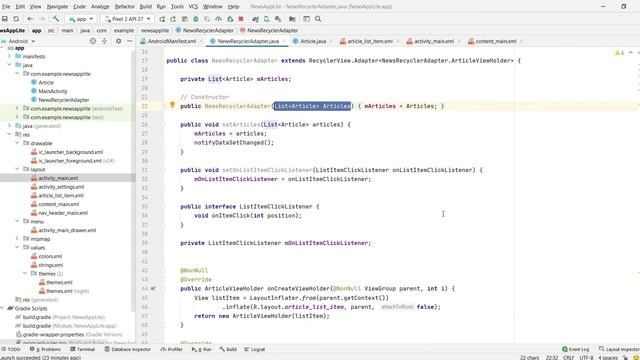Open the File menu
The height and width of the screenshot is (360, 640).
tap(6, 7)
